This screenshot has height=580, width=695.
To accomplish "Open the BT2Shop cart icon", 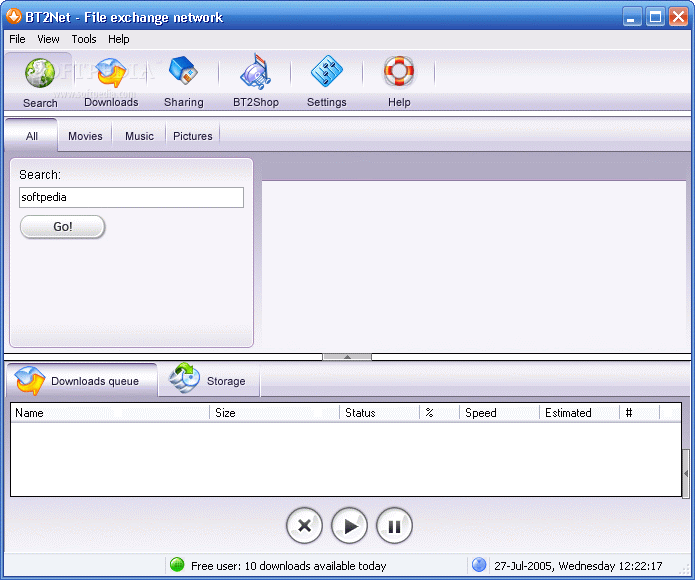I will tap(255, 72).
